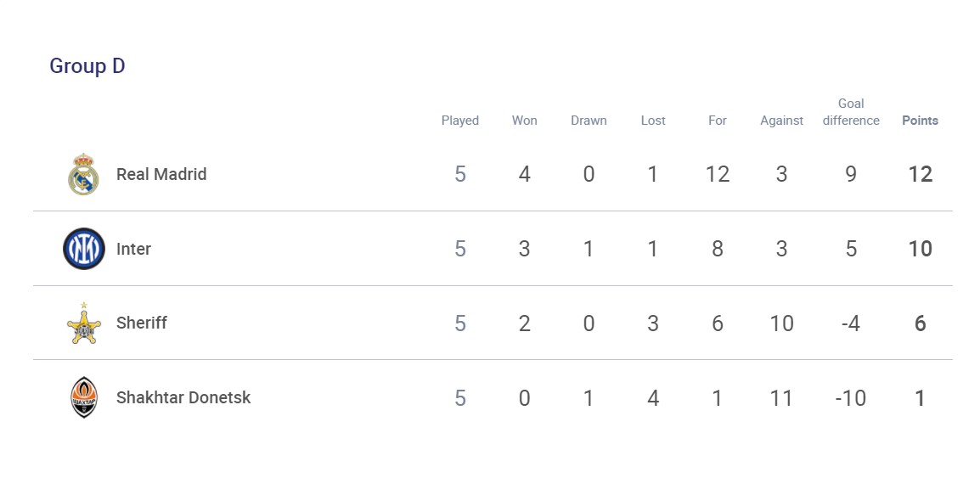980x478 pixels.
Task: Click the Played column header
Action: click(460, 121)
